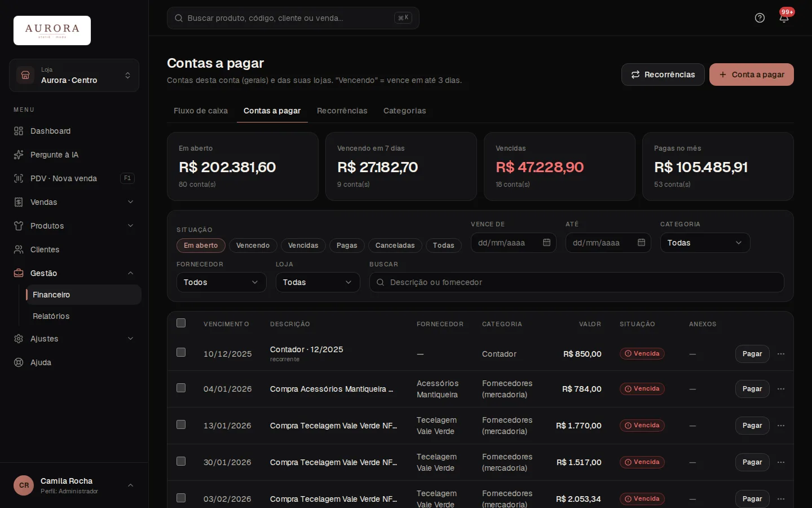Viewport: 812px width, 508px height.
Task: Open Pergunte à IA assistant
Action: point(74,155)
